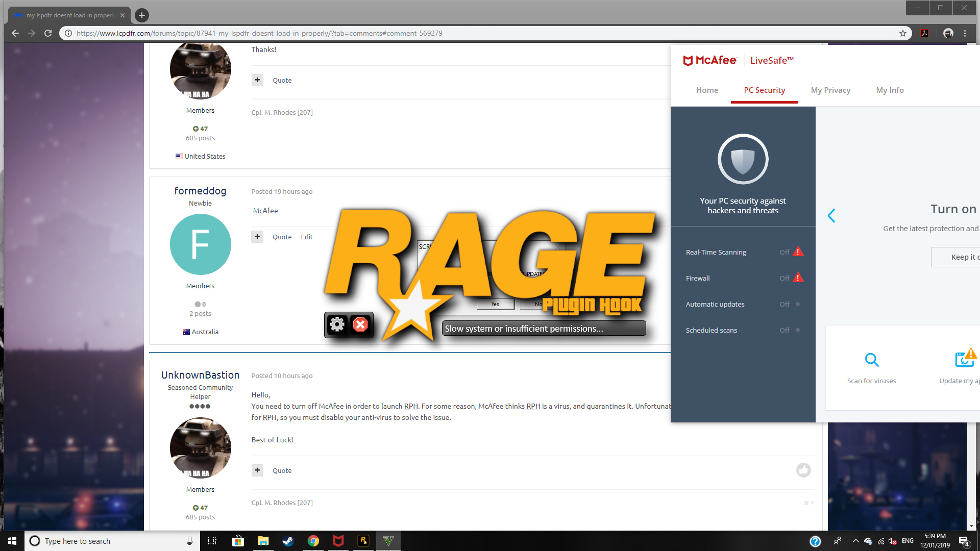Click the red X cancel icon on RAGE loader
Screen dimensions: 980x551
(360, 324)
